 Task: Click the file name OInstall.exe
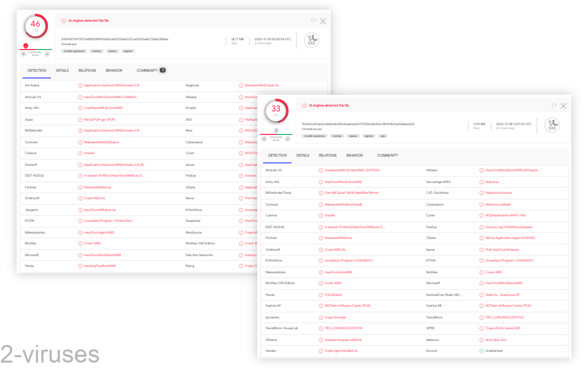click(x=69, y=44)
